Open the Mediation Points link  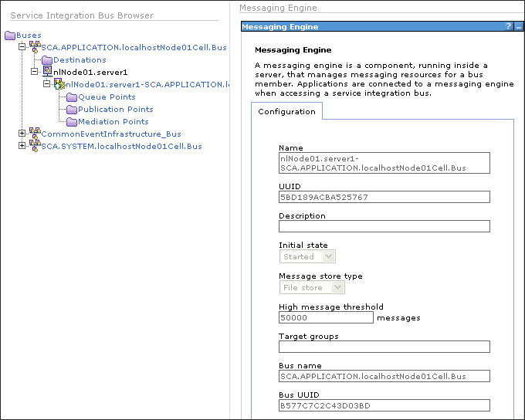113,122
